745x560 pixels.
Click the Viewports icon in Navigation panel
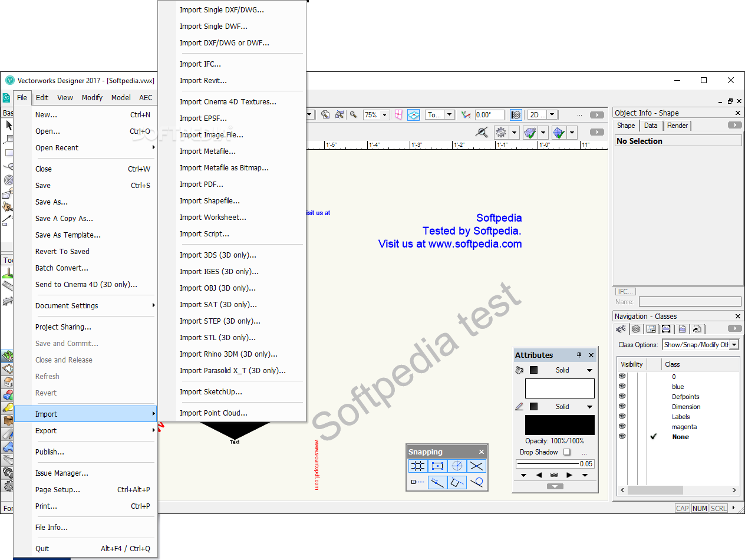[666, 329]
